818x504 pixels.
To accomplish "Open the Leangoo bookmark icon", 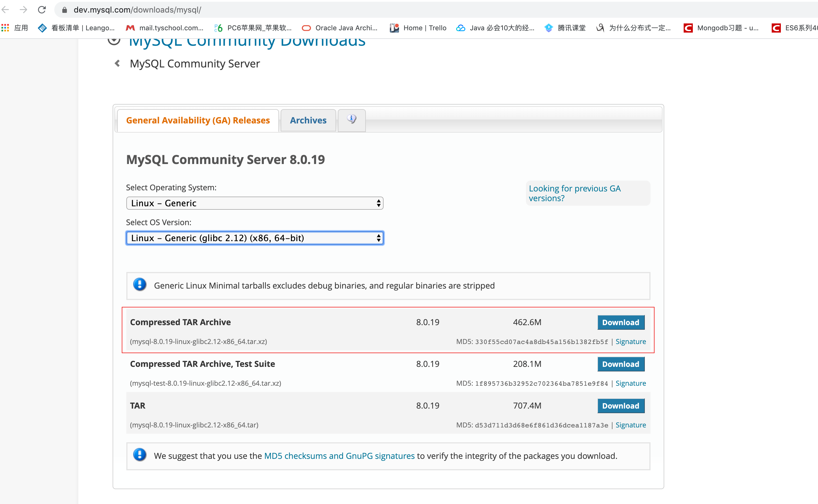I will pyautogui.click(x=42, y=28).
